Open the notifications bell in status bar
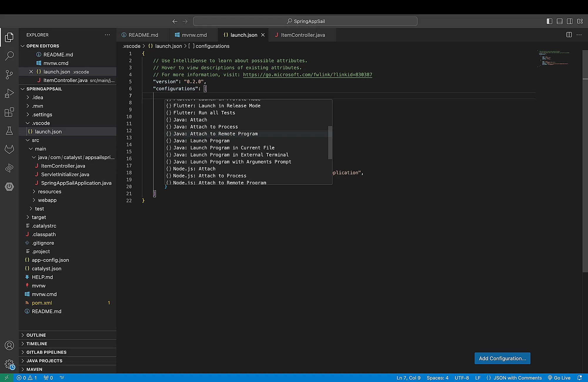The width and height of the screenshot is (588, 382). tap(579, 378)
